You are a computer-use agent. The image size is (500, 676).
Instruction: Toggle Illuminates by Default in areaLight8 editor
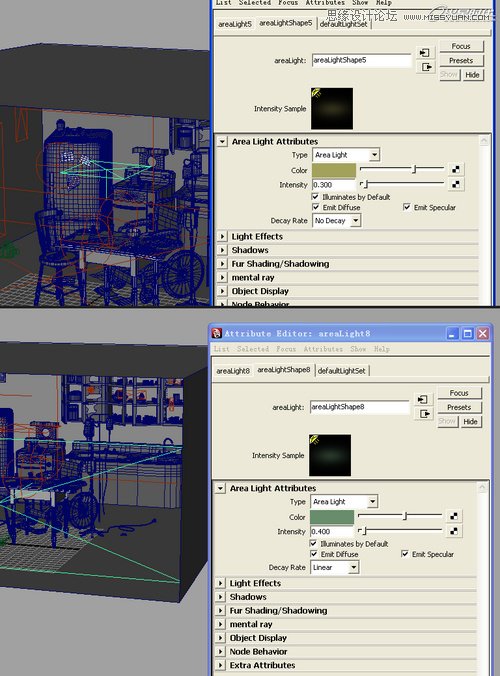[313, 544]
